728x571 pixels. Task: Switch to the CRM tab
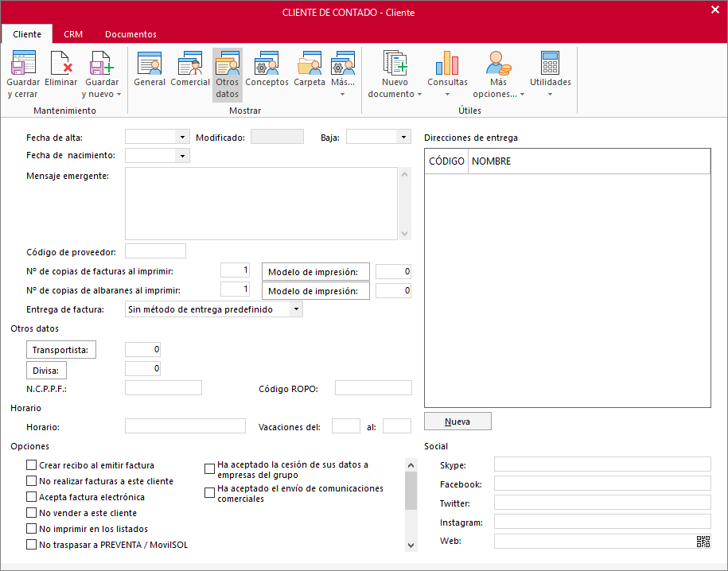click(x=73, y=34)
